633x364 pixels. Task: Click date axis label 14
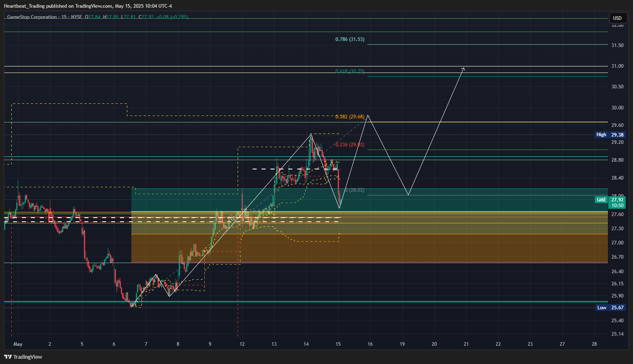click(x=306, y=344)
